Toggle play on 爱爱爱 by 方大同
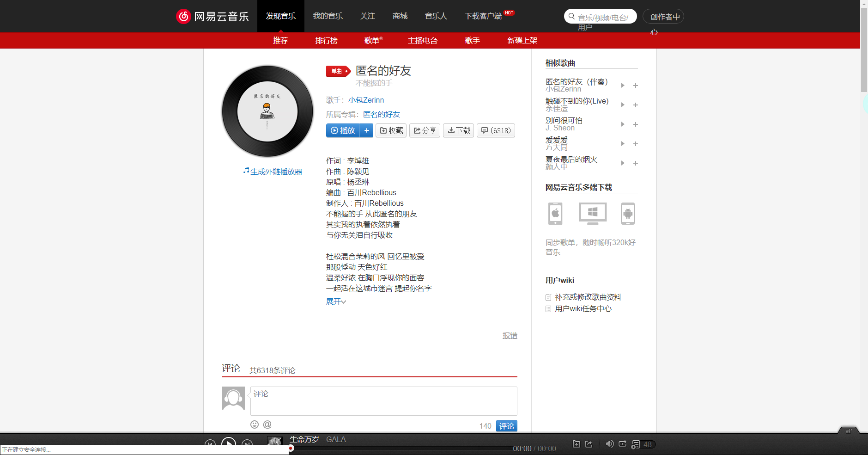Image resolution: width=868 pixels, height=455 pixels. point(623,143)
